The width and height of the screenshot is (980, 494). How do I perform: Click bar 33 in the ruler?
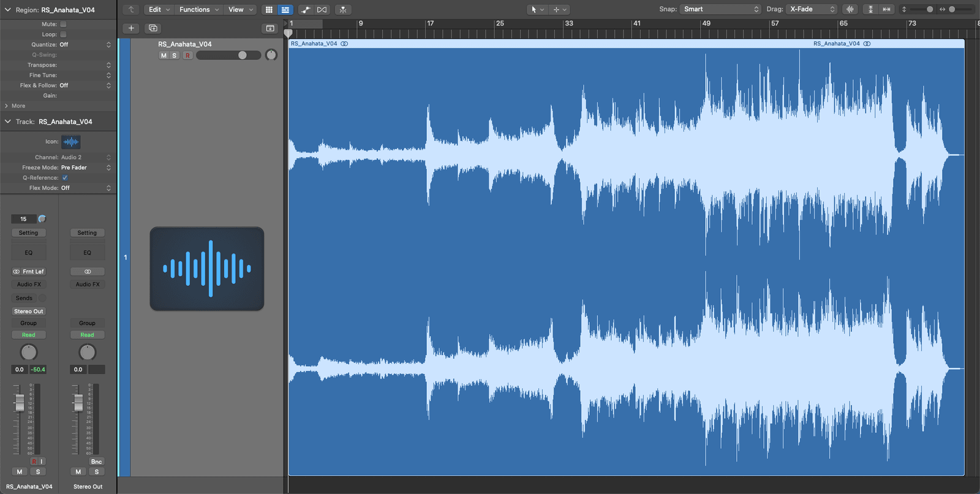tap(569, 23)
